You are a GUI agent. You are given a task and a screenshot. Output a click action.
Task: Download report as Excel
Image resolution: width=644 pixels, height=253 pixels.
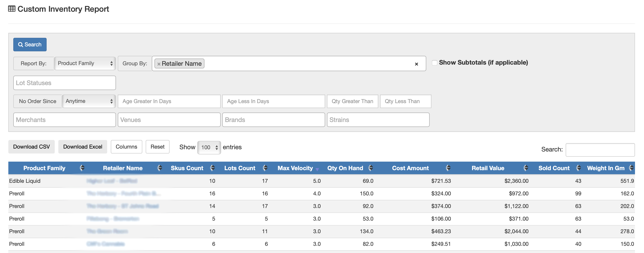tap(82, 147)
